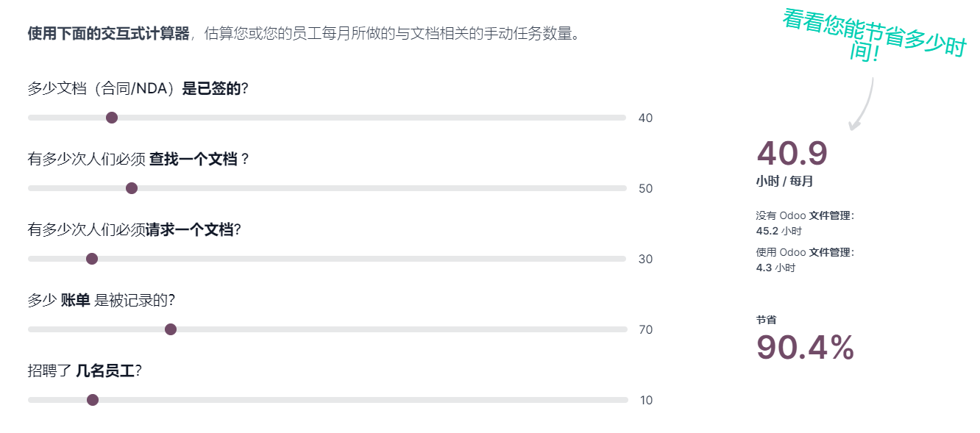
Task: Click the 已签的 slider track near its right end
Action: click(603, 118)
